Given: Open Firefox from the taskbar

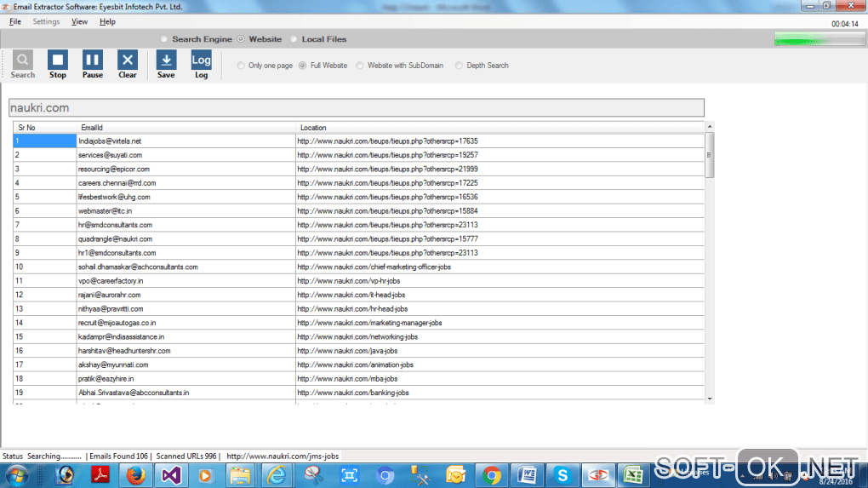Looking at the screenshot, I should tap(135, 476).
